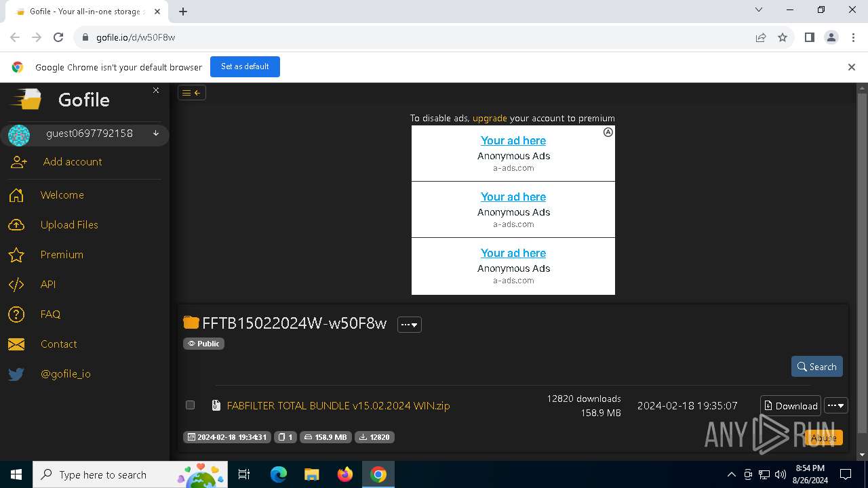Select the Gofile browser tab
The width and height of the screenshot is (868, 488).
86,12
